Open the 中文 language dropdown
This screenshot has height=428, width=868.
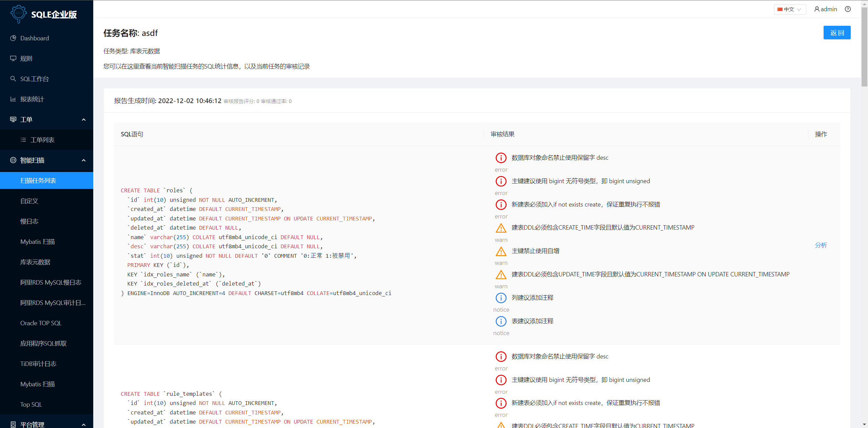pyautogui.click(x=790, y=9)
